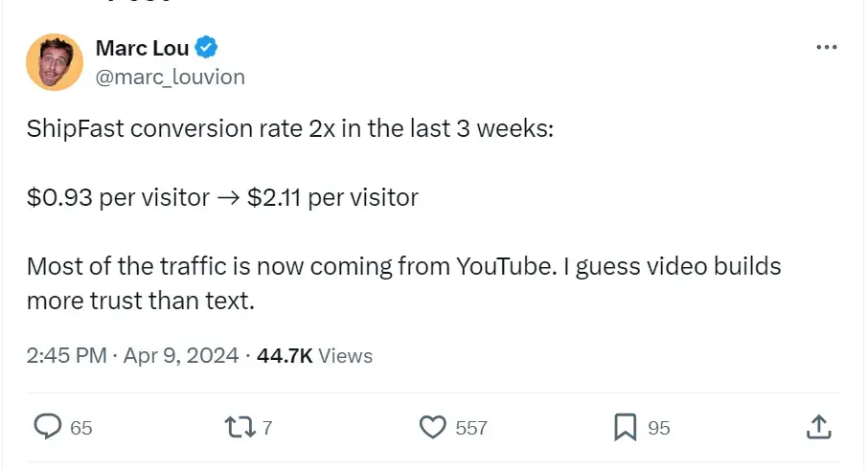Open the three-dot more options menu
The width and height of the screenshot is (868, 470).
(825, 48)
